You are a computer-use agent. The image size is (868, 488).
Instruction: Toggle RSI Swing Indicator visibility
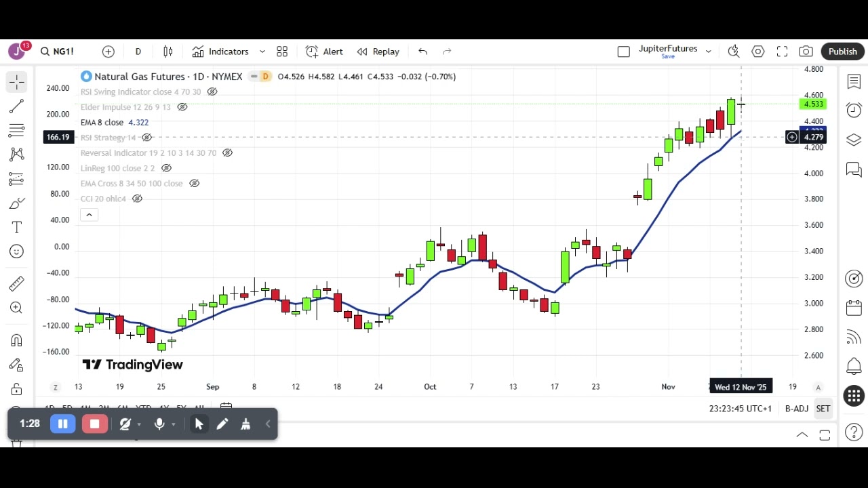[x=212, y=91]
